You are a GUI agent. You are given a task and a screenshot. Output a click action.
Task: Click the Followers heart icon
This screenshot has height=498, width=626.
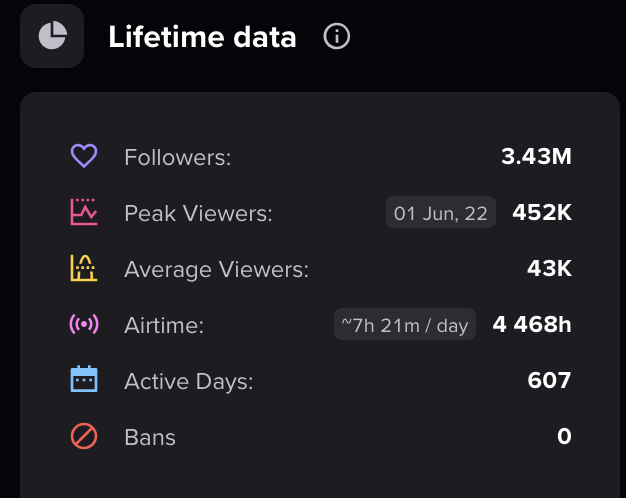[84, 156]
